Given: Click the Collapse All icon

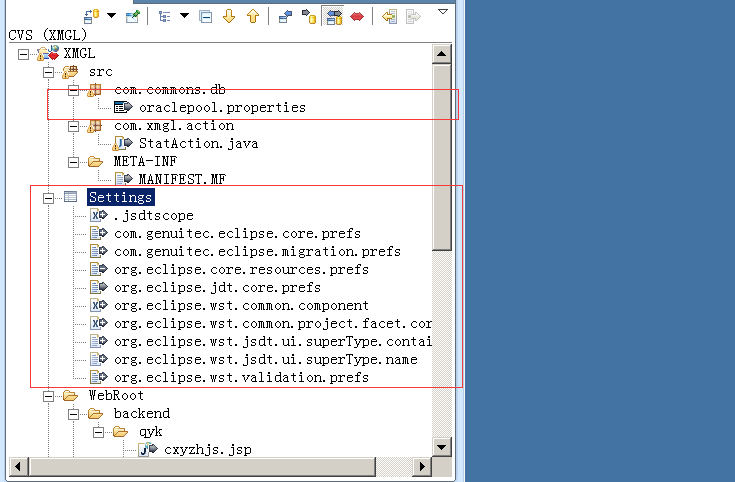Looking at the screenshot, I should click(205, 17).
